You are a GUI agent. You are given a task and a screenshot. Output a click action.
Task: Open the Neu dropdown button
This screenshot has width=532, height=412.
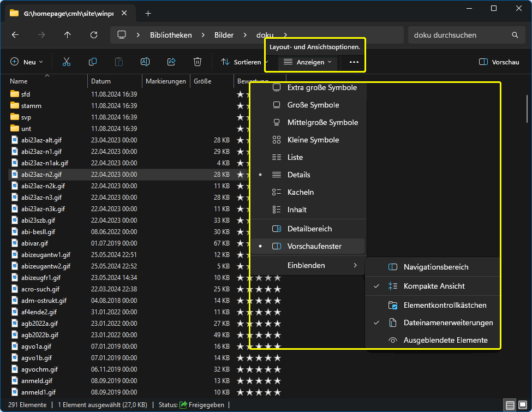(x=26, y=62)
